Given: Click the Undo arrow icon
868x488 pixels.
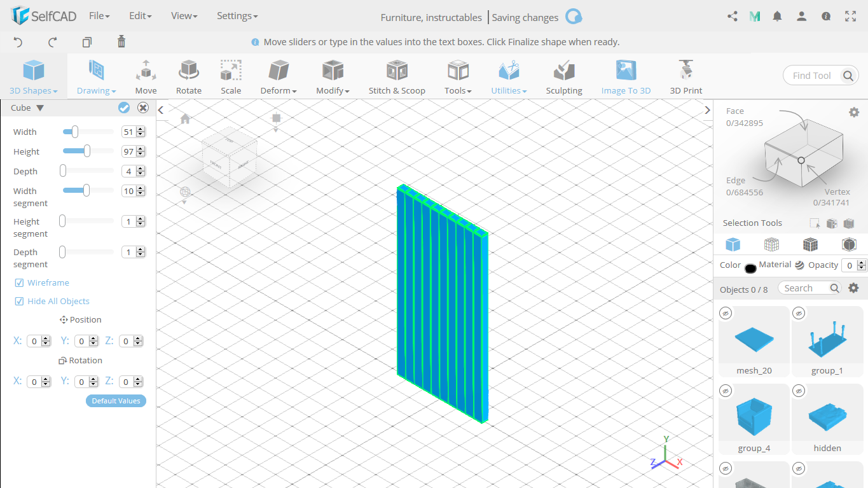Looking at the screenshot, I should (18, 42).
